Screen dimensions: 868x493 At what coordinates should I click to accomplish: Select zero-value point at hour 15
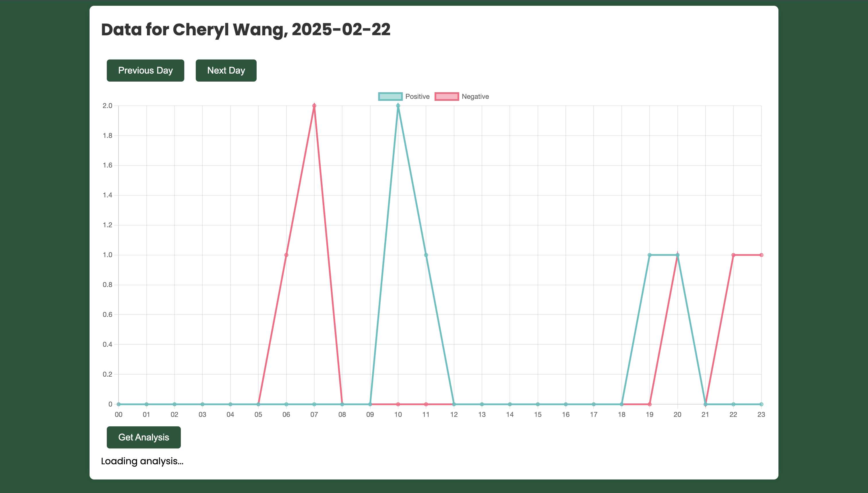click(538, 404)
